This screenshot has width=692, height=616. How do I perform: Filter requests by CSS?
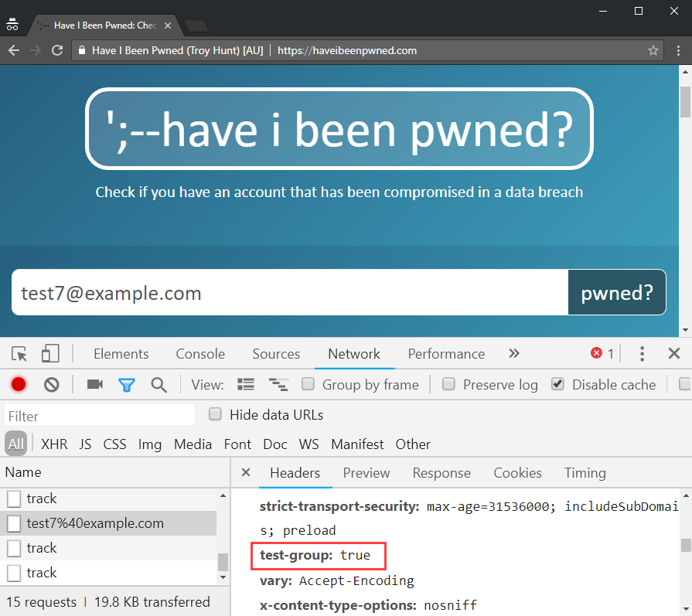114,444
